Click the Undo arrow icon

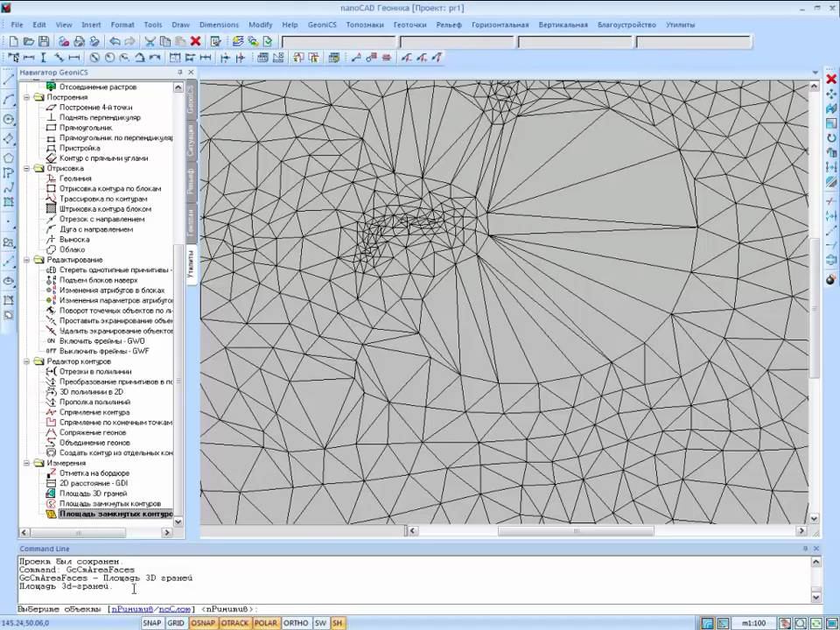pos(115,41)
